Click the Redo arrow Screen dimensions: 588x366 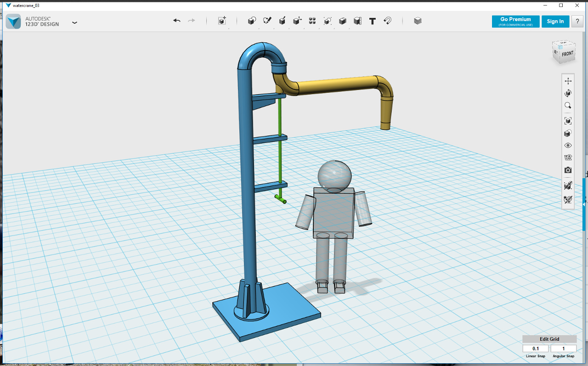pyautogui.click(x=192, y=21)
